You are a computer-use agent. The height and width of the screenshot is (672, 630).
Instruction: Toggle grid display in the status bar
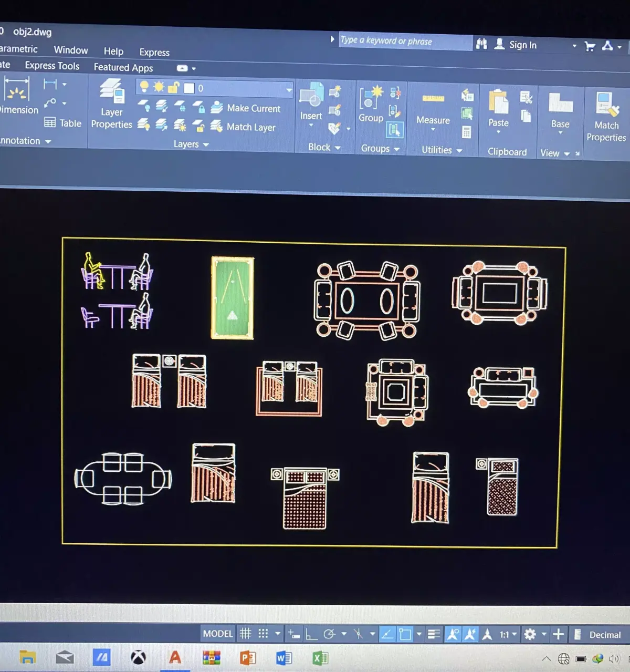[245, 634]
